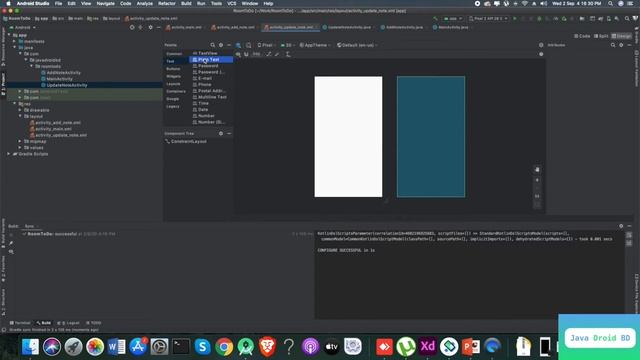The height and width of the screenshot is (360, 640).
Task: Expand the manifests folder
Action: (14, 41)
